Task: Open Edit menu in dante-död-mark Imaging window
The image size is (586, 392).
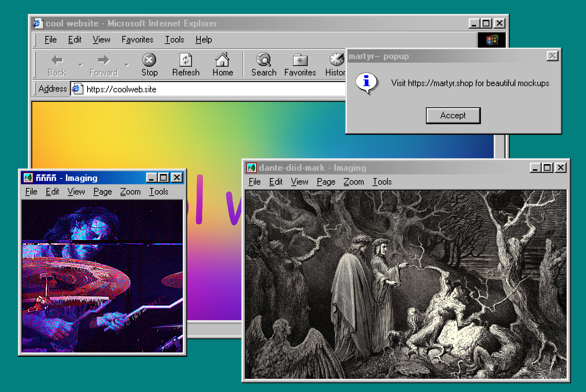Action: pos(276,182)
